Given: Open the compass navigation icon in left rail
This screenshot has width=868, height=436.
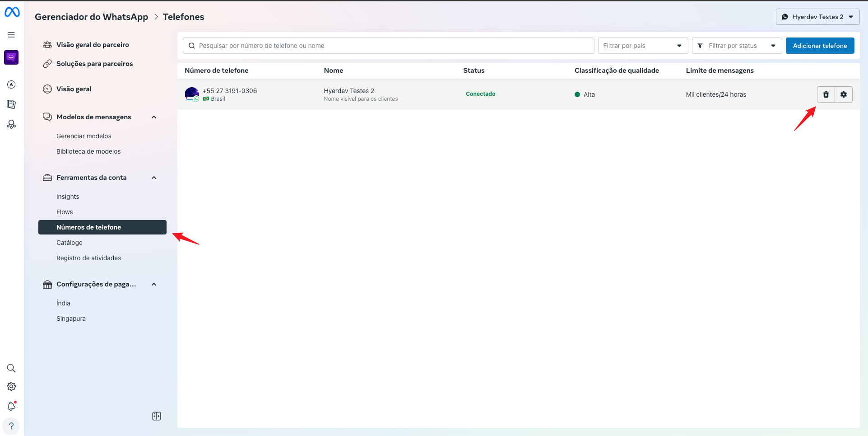Looking at the screenshot, I should [11, 84].
